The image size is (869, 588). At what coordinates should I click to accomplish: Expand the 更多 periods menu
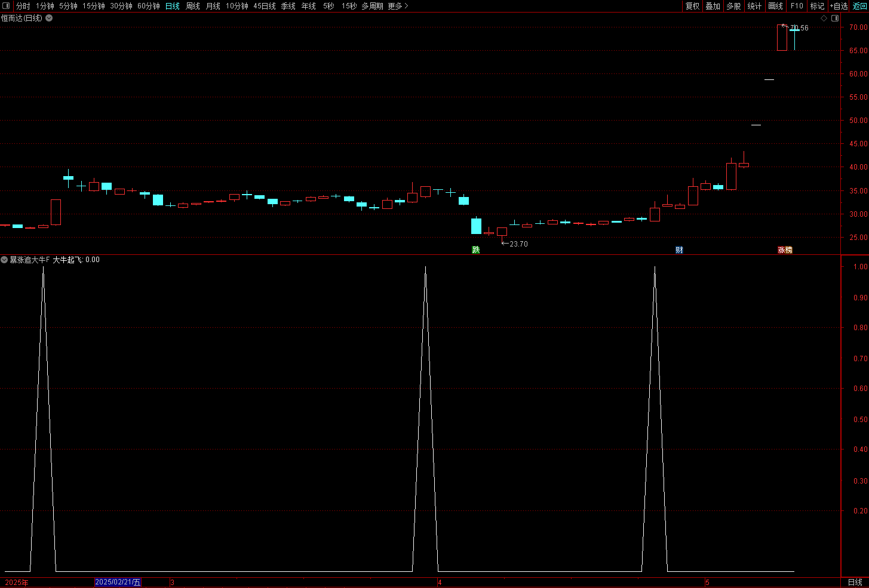[x=398, y=6]
